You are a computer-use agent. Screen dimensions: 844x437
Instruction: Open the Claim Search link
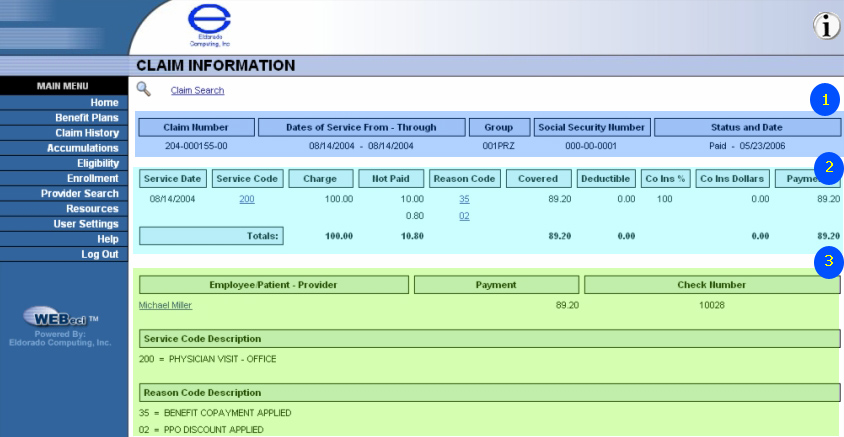(197, 91)
